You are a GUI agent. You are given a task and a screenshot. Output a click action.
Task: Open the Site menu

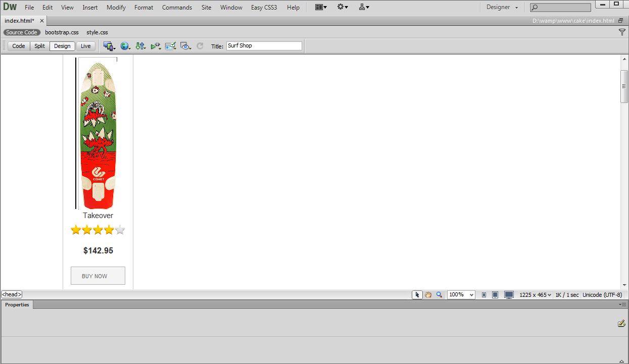206,8
